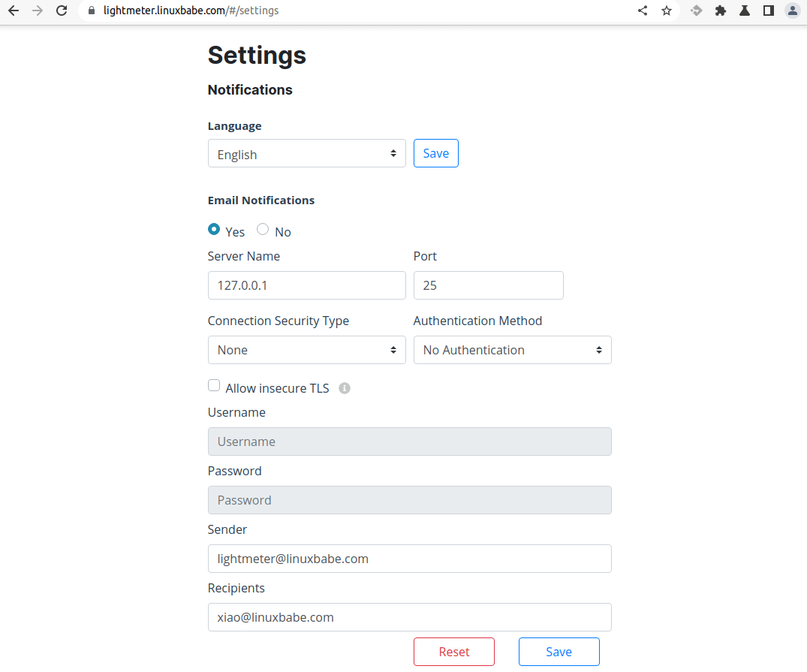Bookmark this page with the star icon
The image size is (807, 672).
pos(667,11)
